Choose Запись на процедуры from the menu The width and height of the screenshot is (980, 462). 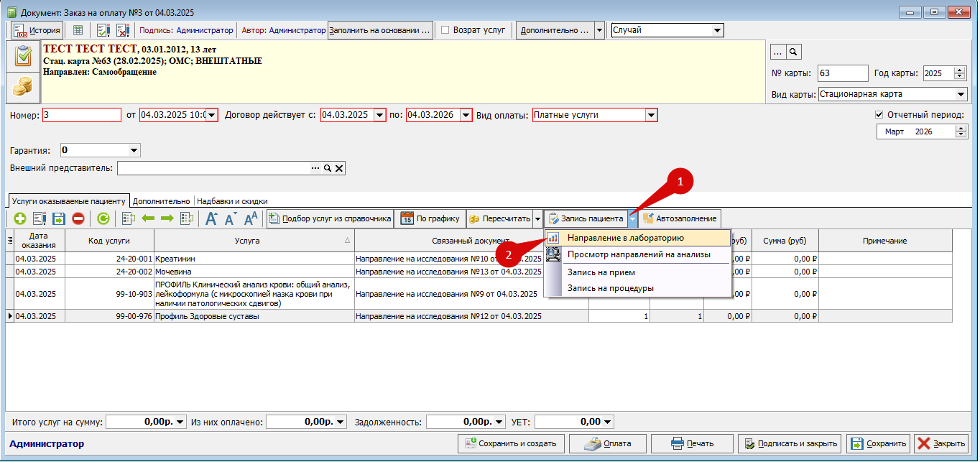pyautogui.click(x=610, y=288)
